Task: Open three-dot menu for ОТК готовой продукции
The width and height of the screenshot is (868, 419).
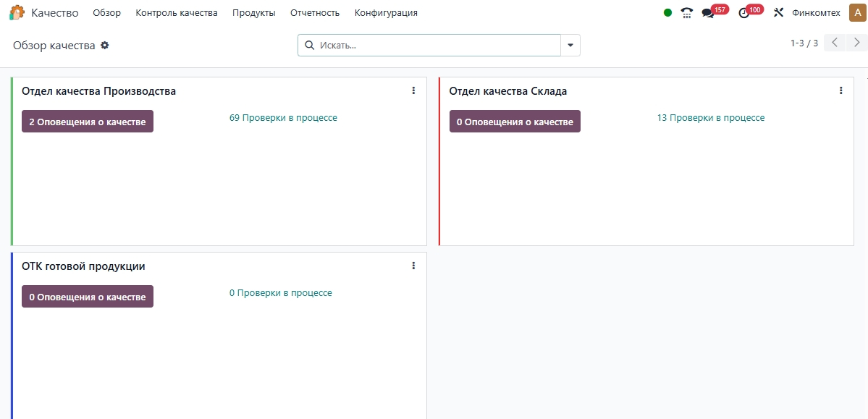Action: pyautogui.click(x=413, y=266)
